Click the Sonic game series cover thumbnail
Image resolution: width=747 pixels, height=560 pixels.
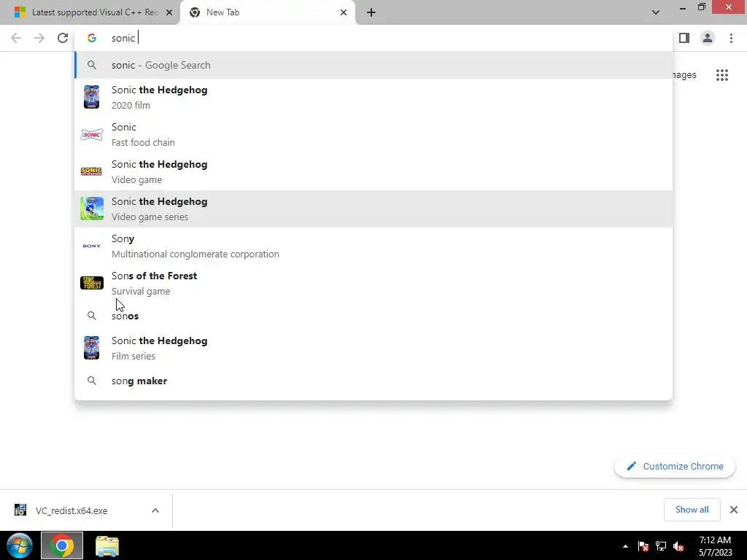pyautogui.click(x=91, y=209)
